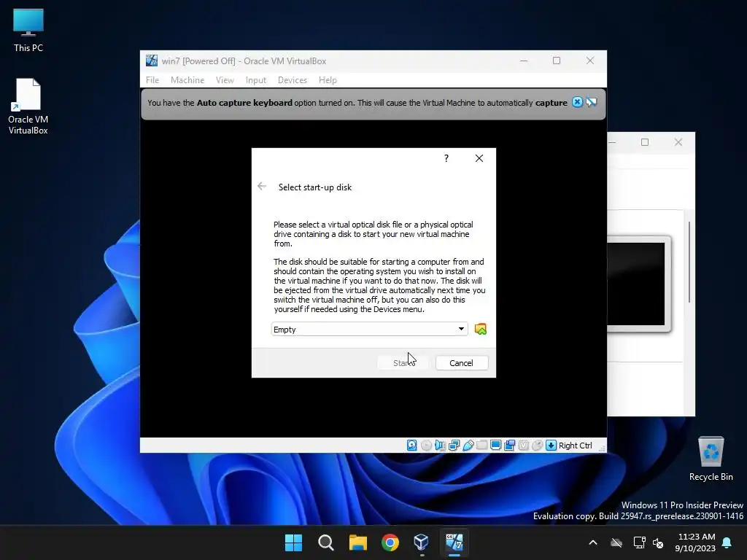The width and height of the screenshot is (747, 560).
Task: Open taskbar Search
Action: (x=326, y=542)
